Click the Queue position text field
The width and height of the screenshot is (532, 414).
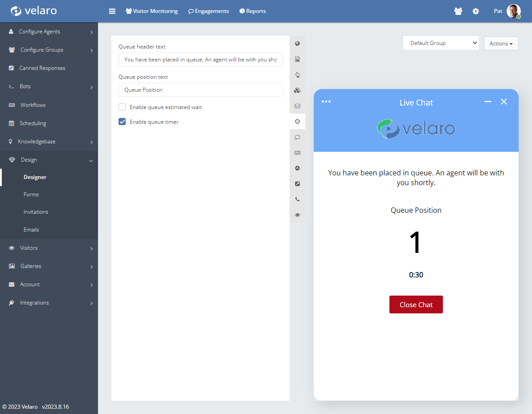point(200,89)
